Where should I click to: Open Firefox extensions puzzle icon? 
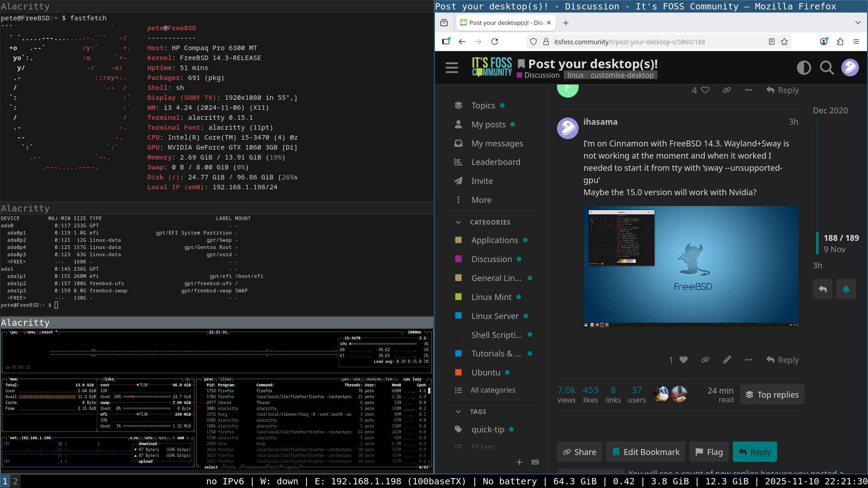click(x=840, y=42)
